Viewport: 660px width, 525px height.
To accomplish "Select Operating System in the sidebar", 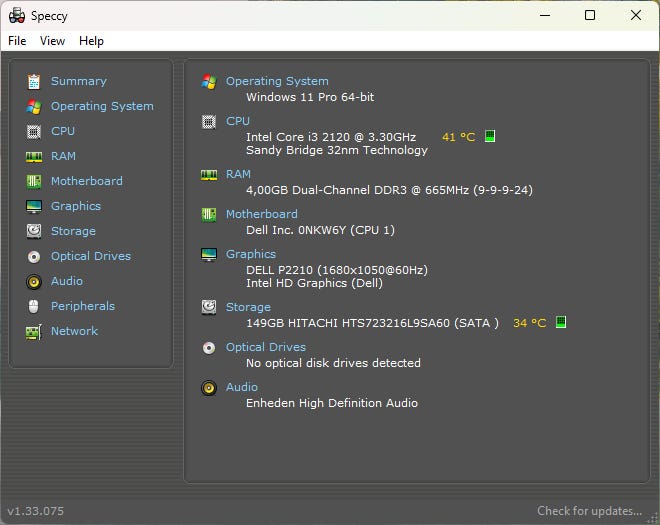I will coord(102,106).
